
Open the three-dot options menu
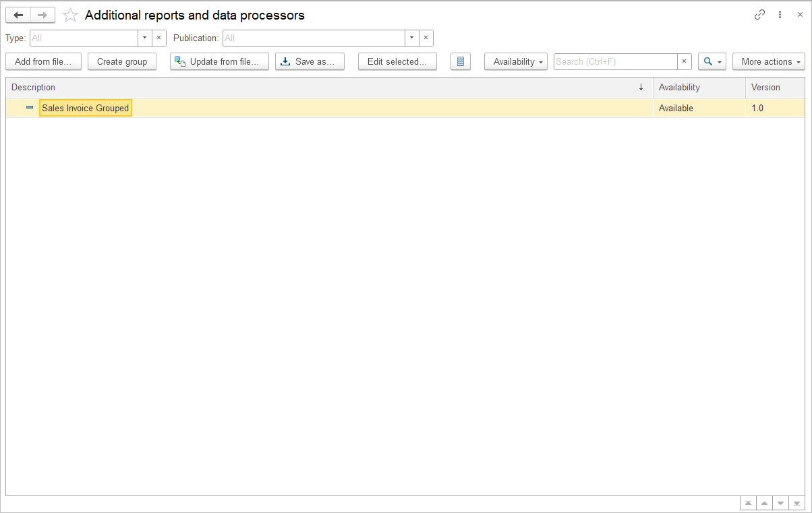pos(780,14)
